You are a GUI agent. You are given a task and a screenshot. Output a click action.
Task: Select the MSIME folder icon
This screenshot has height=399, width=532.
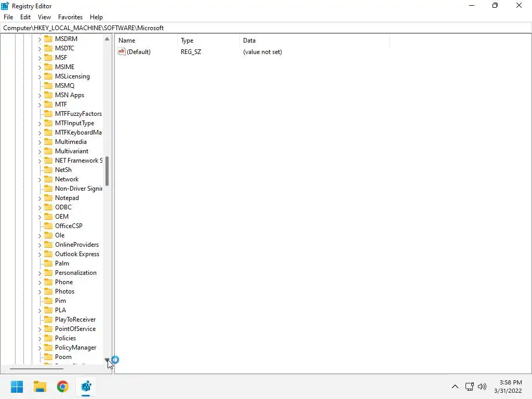pyautogui.click(x=48, y=67)
